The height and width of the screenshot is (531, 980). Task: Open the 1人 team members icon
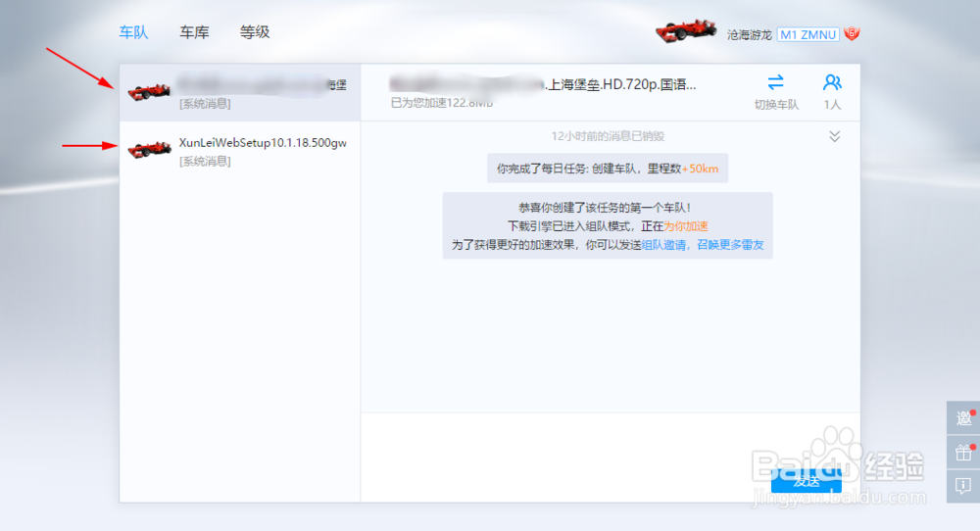832,82
